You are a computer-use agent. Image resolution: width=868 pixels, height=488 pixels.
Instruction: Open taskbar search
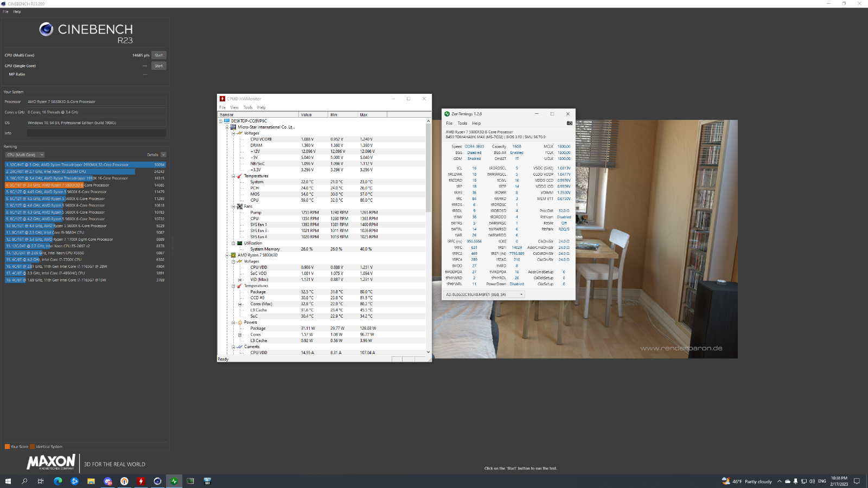click(x=24, y=481)
